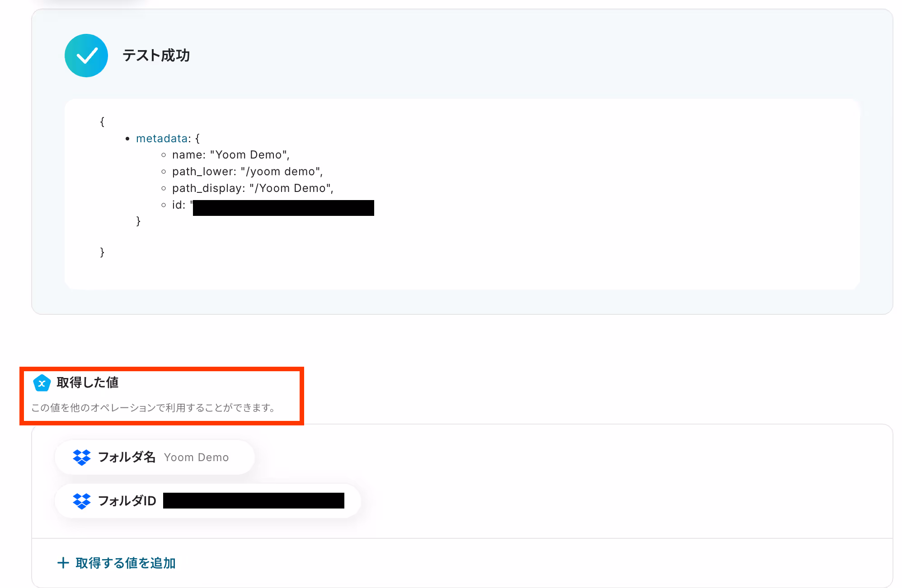Click the Yoom Demo text after フォルダ名

[196, 457]
